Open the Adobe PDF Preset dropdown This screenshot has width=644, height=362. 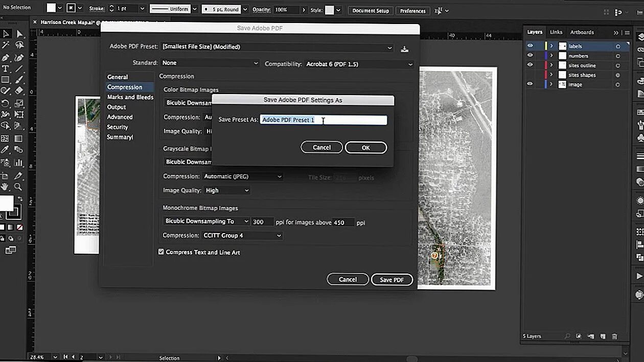[278, 47]
